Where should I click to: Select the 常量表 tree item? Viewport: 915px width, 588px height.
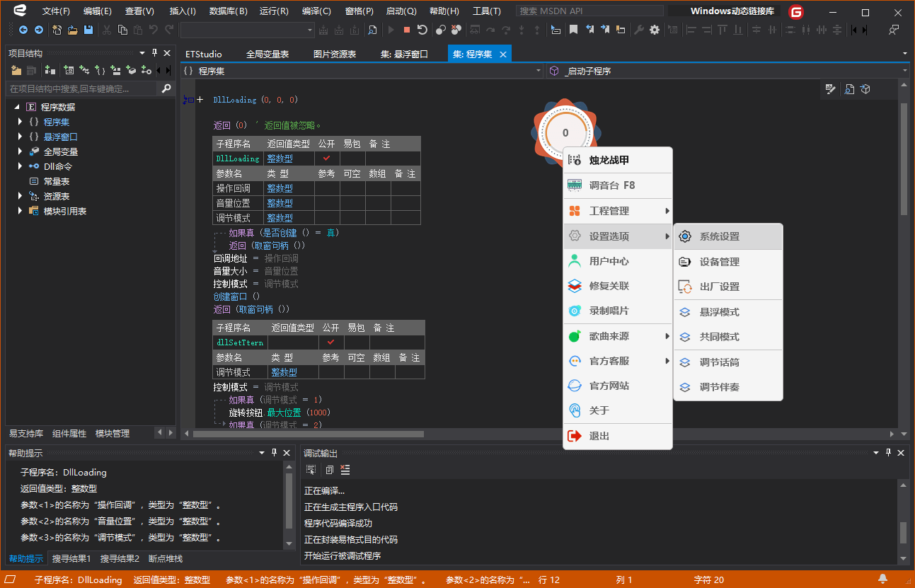click(x=57, y=181)
